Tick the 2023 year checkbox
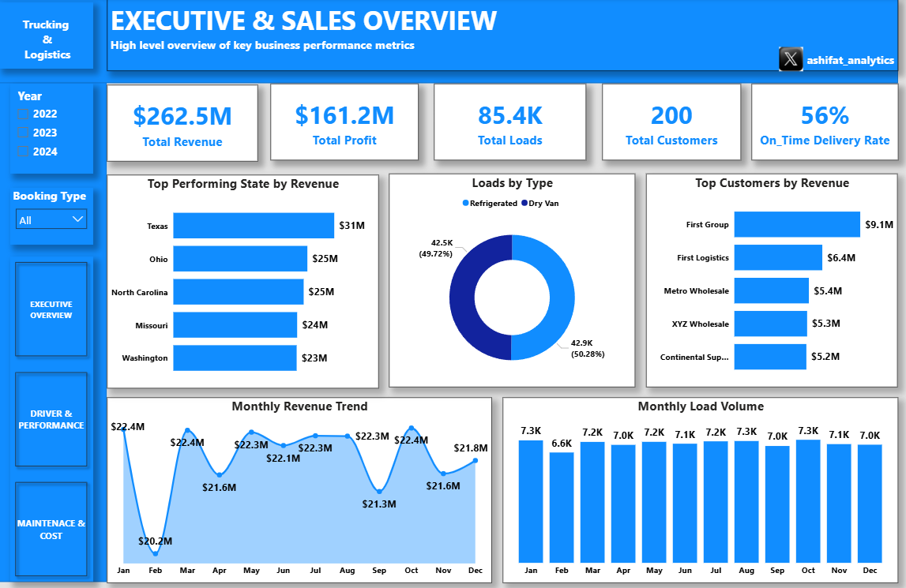This screenshot has width=906, height=588. click(x=23, y=133)
